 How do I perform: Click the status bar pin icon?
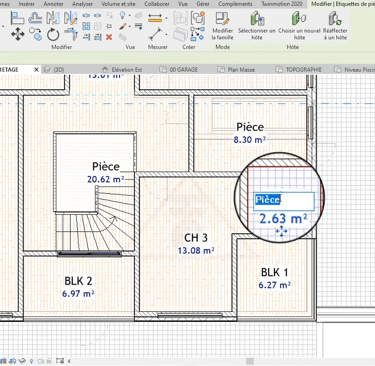pyautogui.click(x=32, y=361)
